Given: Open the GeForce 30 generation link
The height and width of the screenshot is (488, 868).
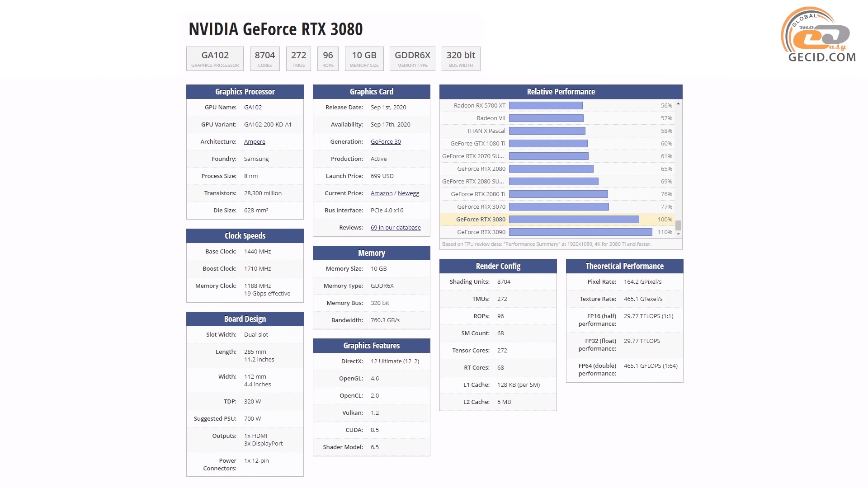Looking at the screenshot, I should pos(386,141).
